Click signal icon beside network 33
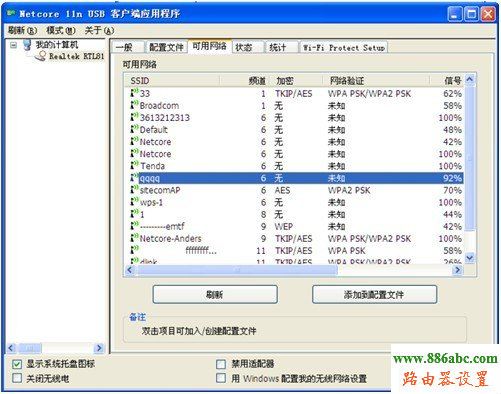The width and height of the screenshot is (501, 394). tap(134, 93)
